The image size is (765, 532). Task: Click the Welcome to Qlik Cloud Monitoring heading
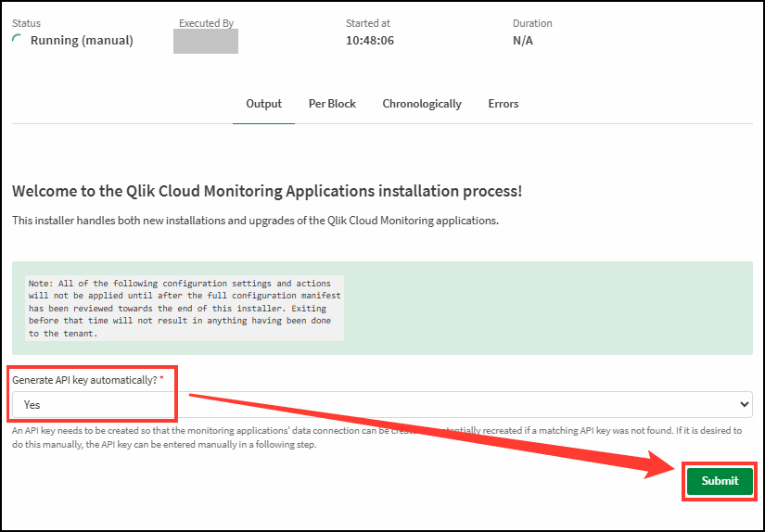tap(267, 192)
